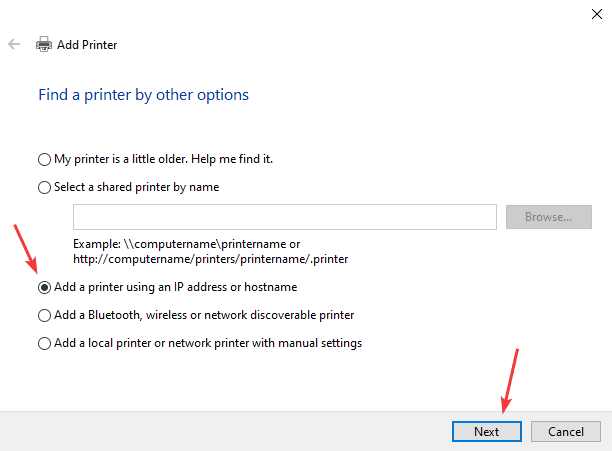Choose 'Select a shared printer by name' radio
This screenshot has width=612, height=451.
(x=43, y=187)
